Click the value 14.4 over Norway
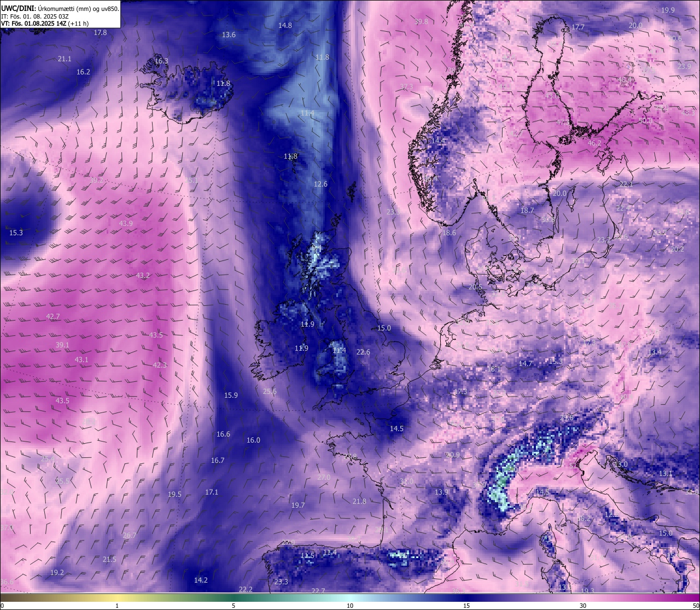The width and height of the screenshot is (700, 610). pos(438,141)
